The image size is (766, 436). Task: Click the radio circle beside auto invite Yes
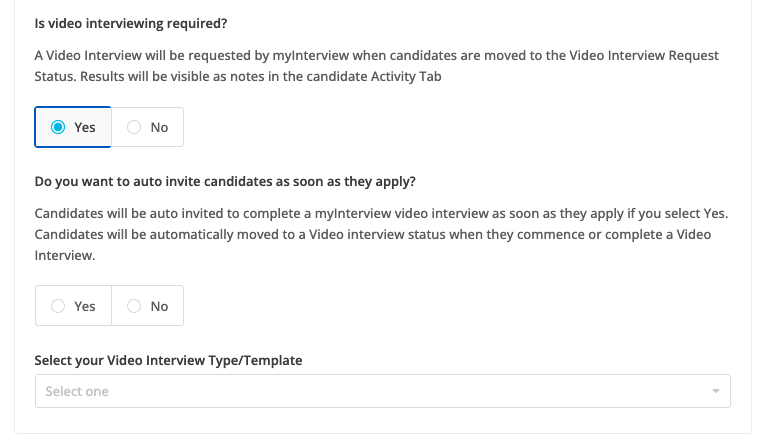[x=58, y=306]
